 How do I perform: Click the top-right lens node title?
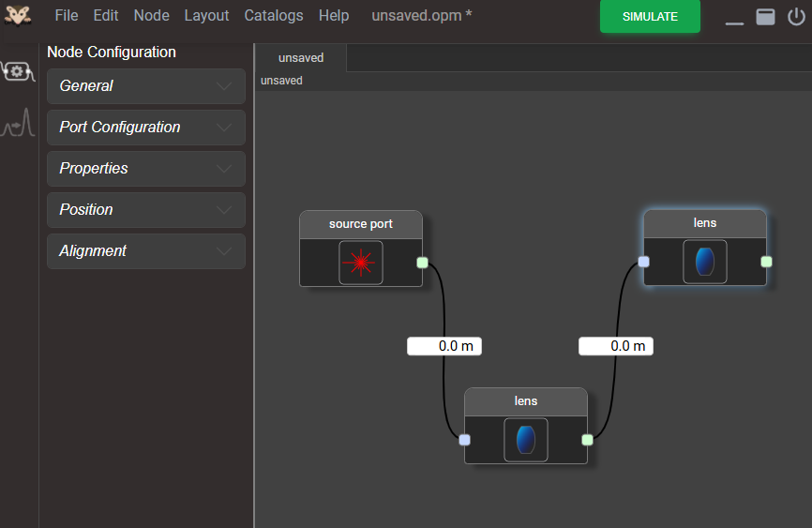click(705, 223)
